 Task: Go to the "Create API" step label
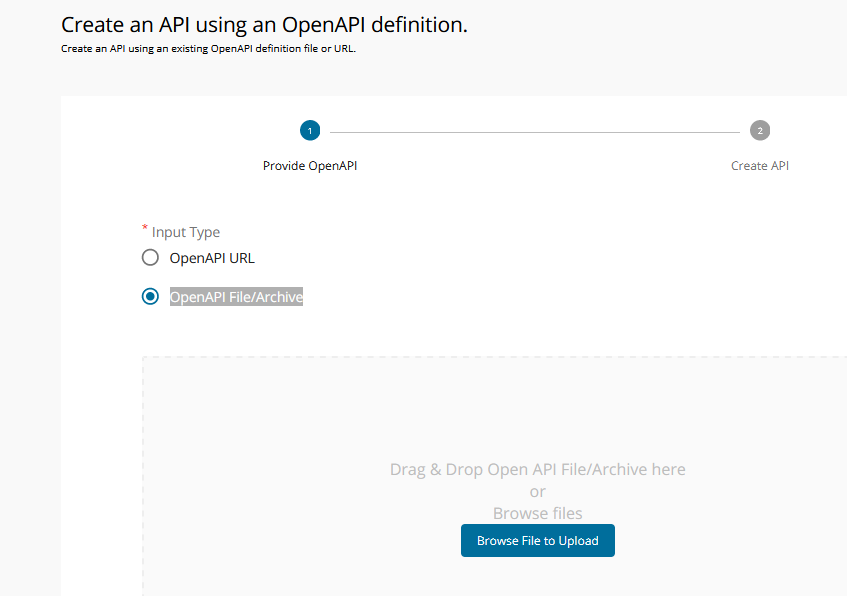click(760, 166)
